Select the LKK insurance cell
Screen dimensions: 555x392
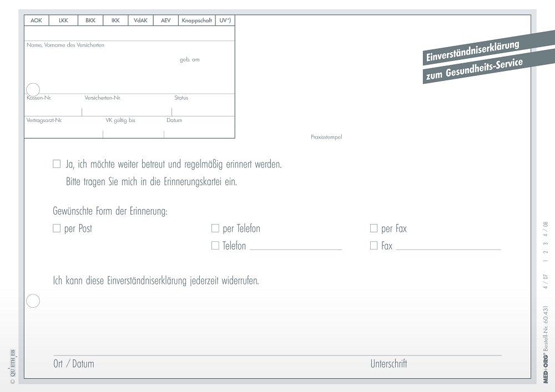click(x=63, y=21)
